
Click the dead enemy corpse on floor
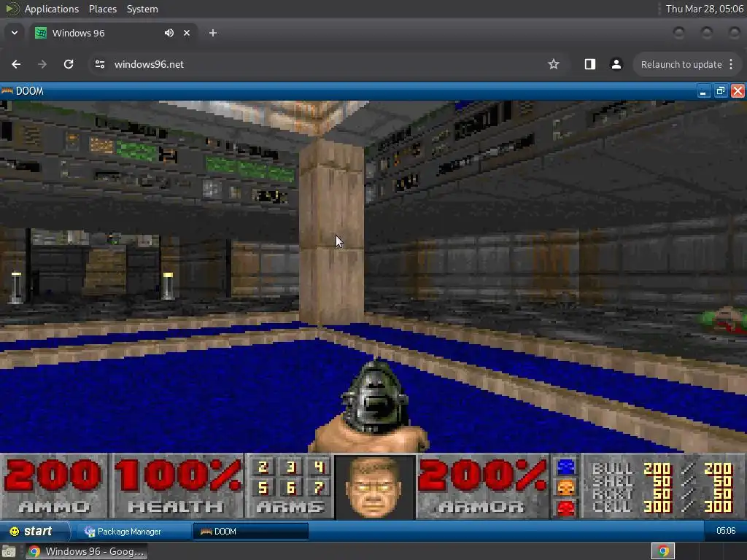coord(725,319)
